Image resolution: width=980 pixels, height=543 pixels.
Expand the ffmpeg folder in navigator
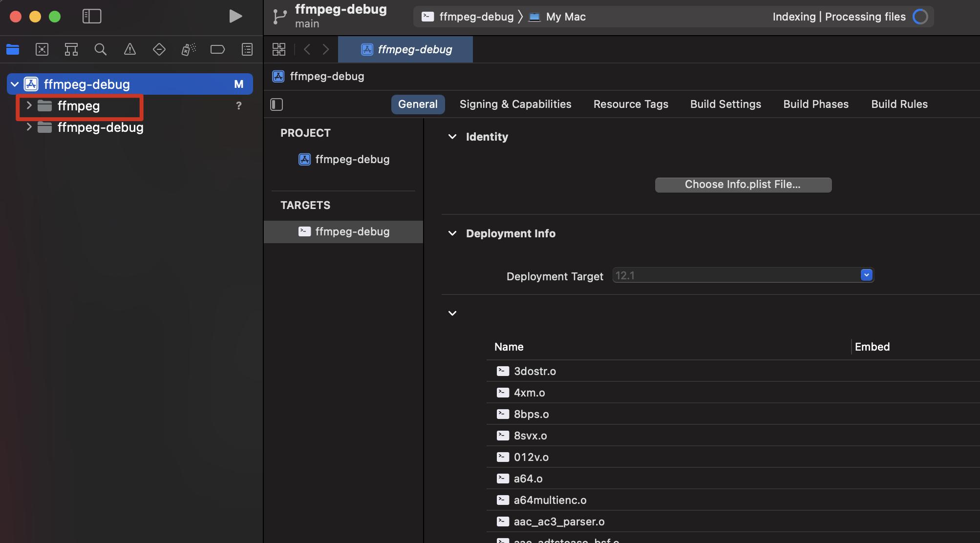pyautogui.click(x=29, y=105)
